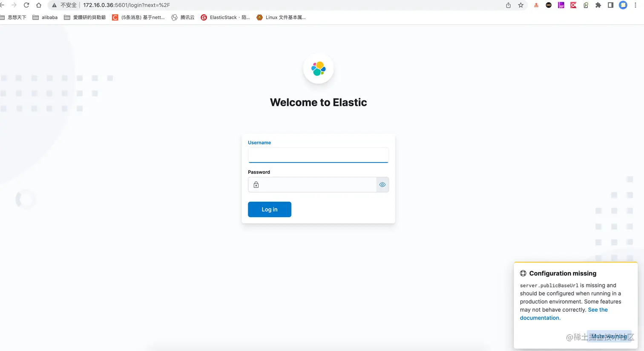Toggle password visibility eye icon
Viewport: 644px width, 351px height.
382,185
